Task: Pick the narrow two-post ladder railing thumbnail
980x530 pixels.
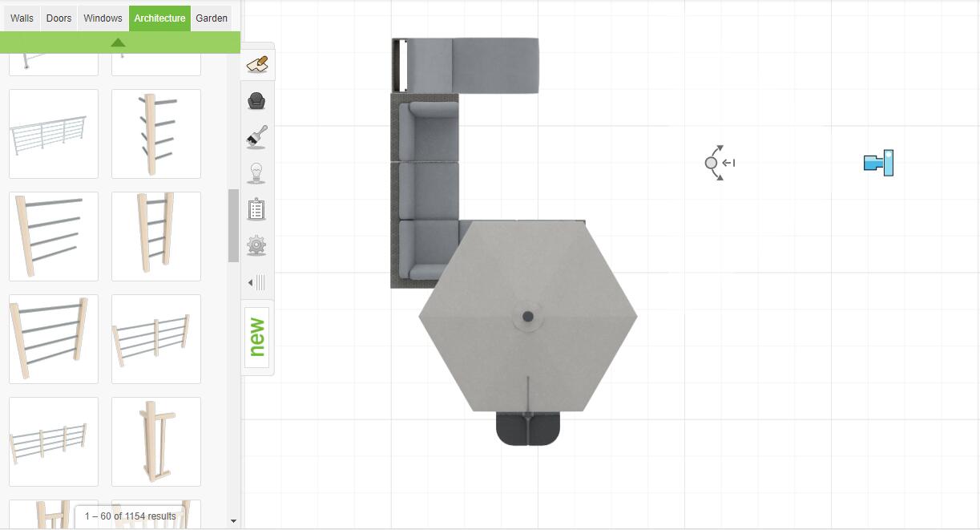Action: click(x=156, y=237)
